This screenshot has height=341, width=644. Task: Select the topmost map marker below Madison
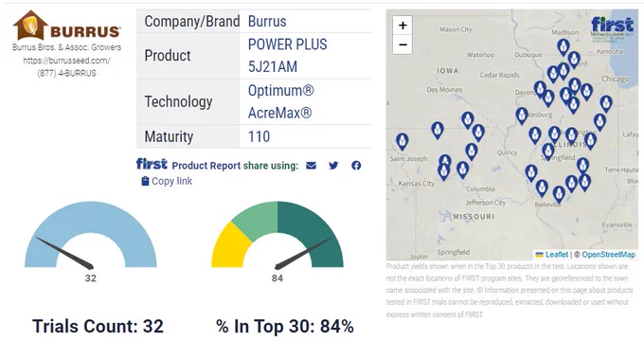(563, 47)
